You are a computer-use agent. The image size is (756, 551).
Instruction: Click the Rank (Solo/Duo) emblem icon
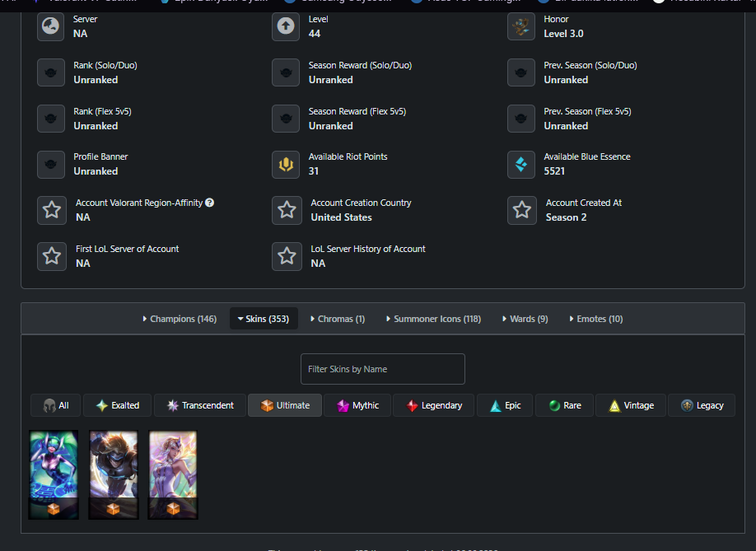click(x=50, y=72)
